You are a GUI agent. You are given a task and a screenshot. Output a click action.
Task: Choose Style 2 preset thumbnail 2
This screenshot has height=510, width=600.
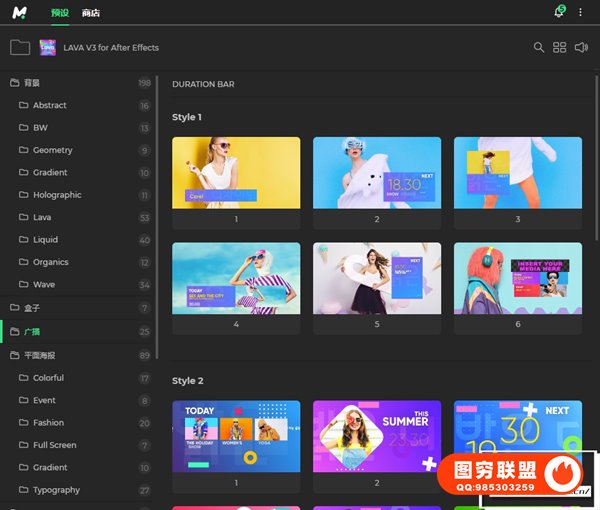click(377, 438)
